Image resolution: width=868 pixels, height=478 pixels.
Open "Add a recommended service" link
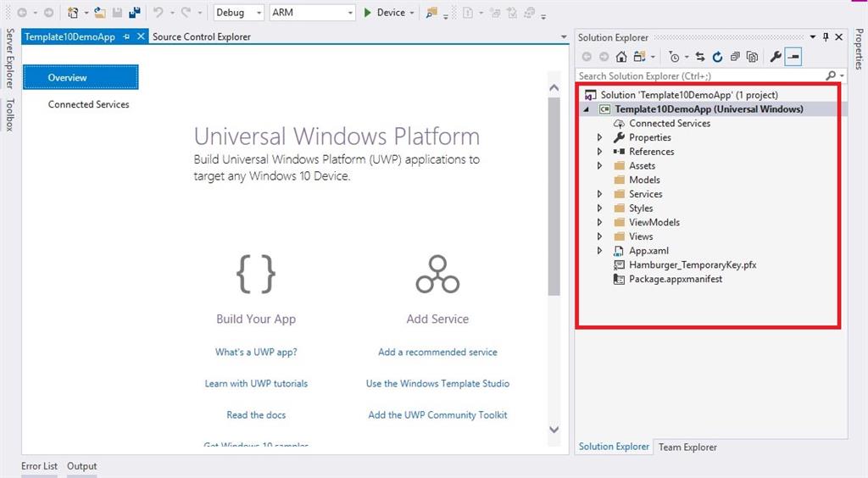[438, 352]
